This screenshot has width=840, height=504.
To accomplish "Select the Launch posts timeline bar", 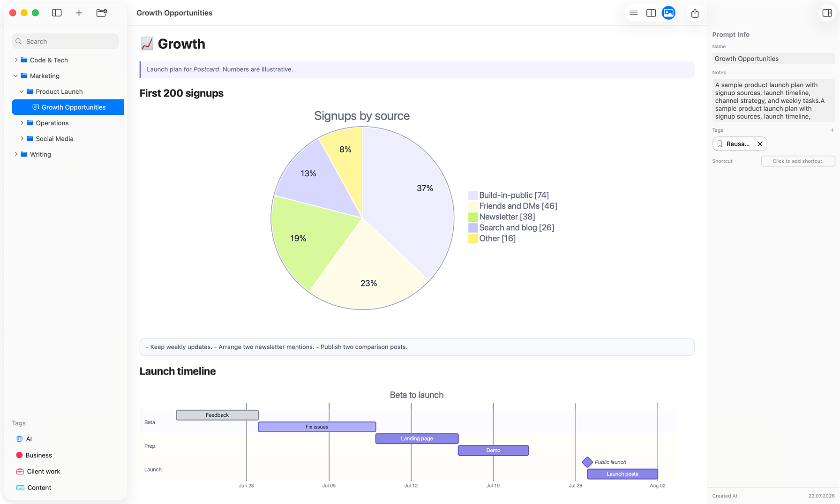I will [622, 474].
